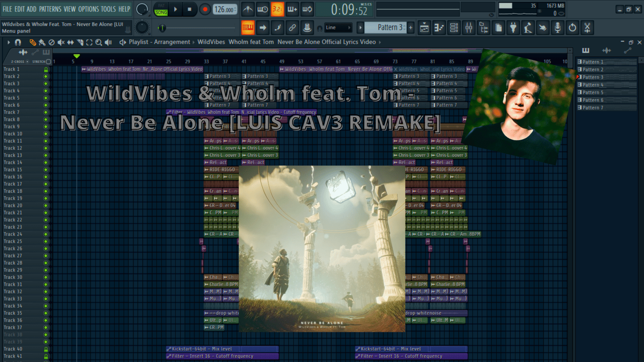
Task: Open the ADD menu
Action: click(x=32, y=9)
